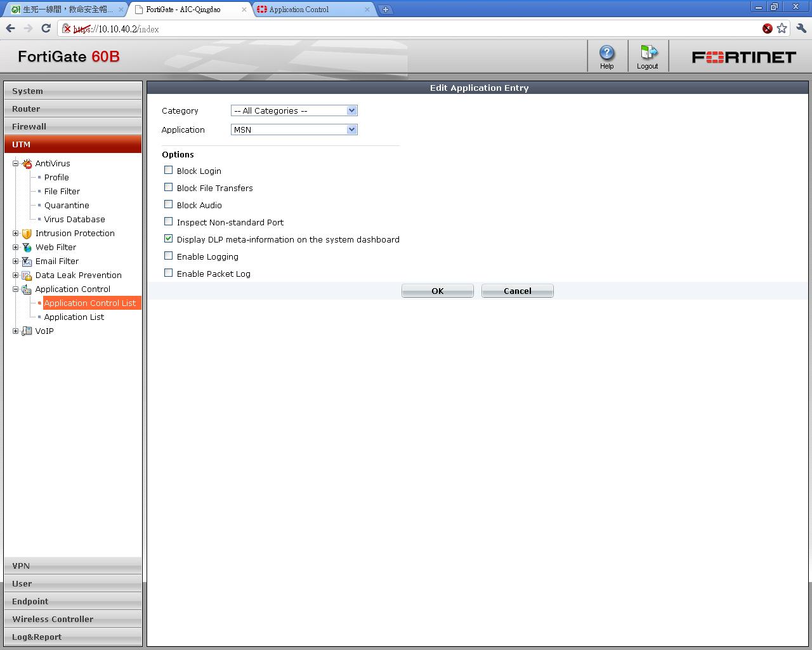Click the Cancel button
Screen dimensions: 812x650
point(518,291)
